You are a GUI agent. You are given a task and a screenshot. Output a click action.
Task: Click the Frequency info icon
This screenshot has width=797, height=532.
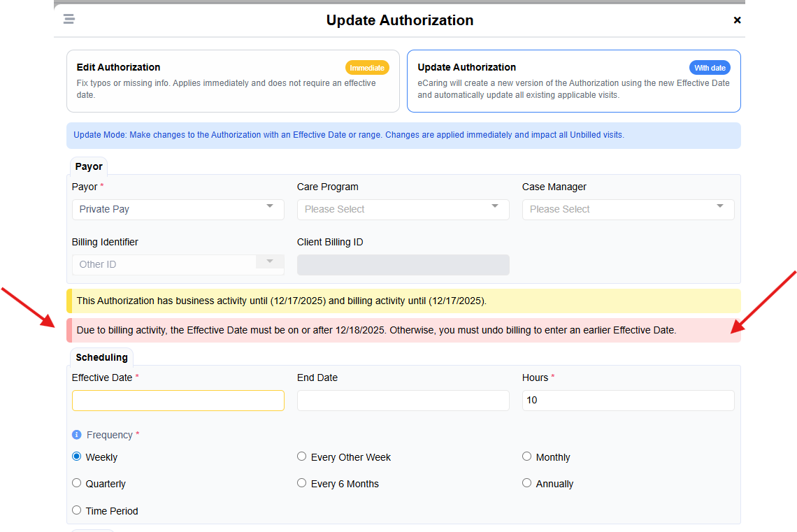tap(77, 435)
